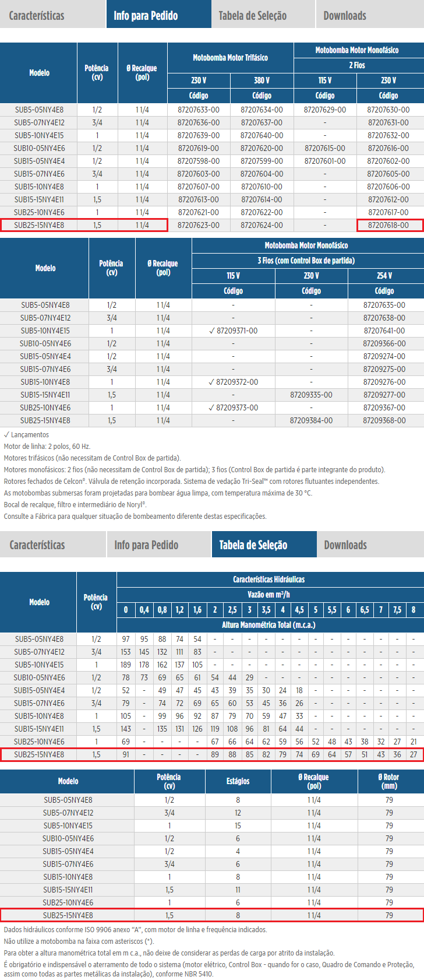
Task: Open the Características tab at page top
Action: pos(37,16)
